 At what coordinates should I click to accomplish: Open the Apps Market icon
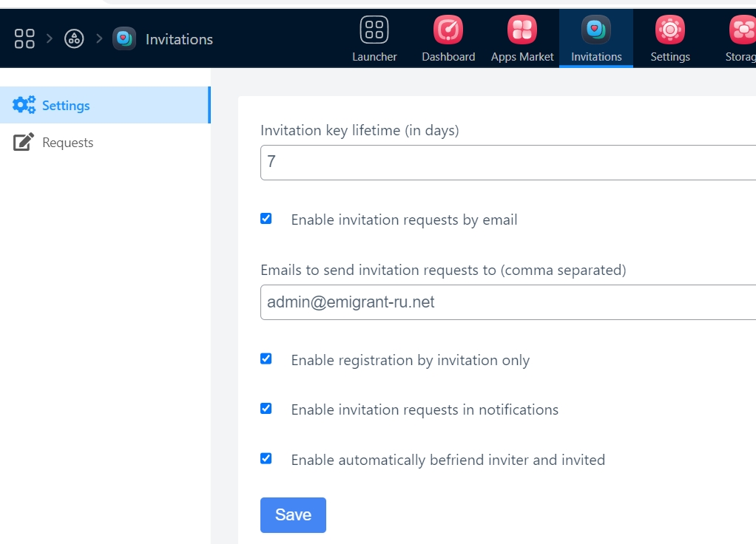(x=522, y=30)
